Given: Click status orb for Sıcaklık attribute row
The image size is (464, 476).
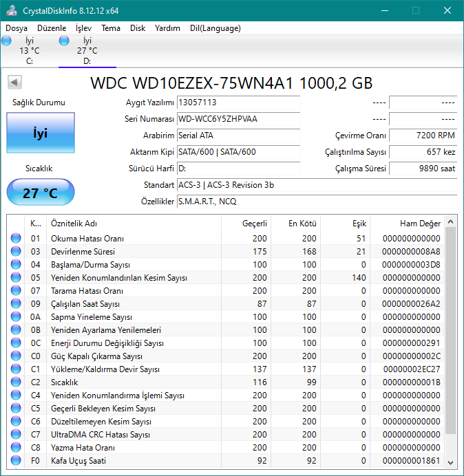Looking at the screenshot, I should coord(16,382).
